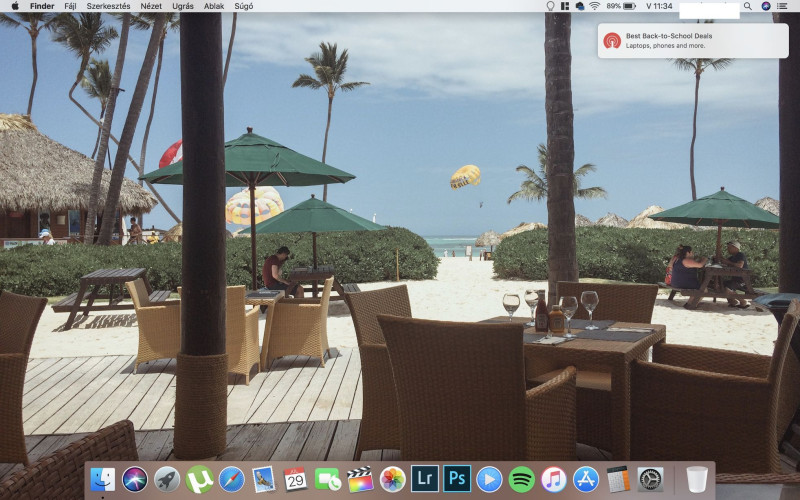Open Calculator from the Dock
Image resolution: width=800 pixels, height=500 pixels.
click(x=618, y=480)
